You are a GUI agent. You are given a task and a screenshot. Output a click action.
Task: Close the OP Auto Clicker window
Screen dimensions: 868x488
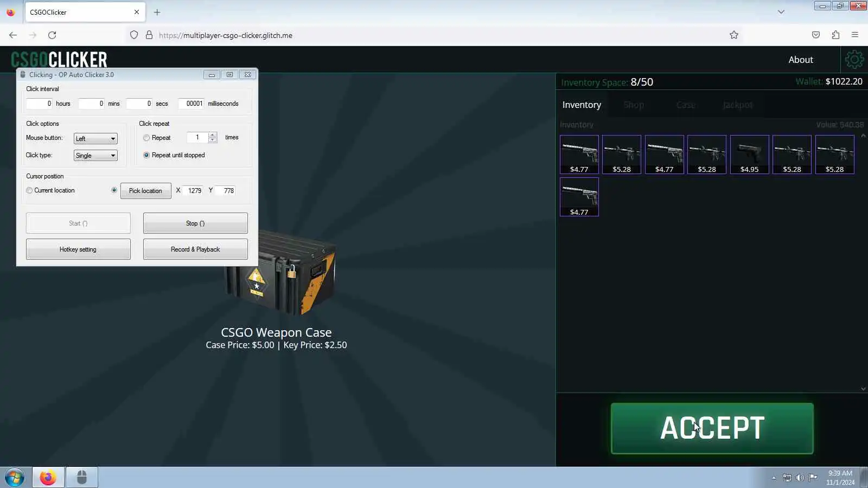[247, 75]
